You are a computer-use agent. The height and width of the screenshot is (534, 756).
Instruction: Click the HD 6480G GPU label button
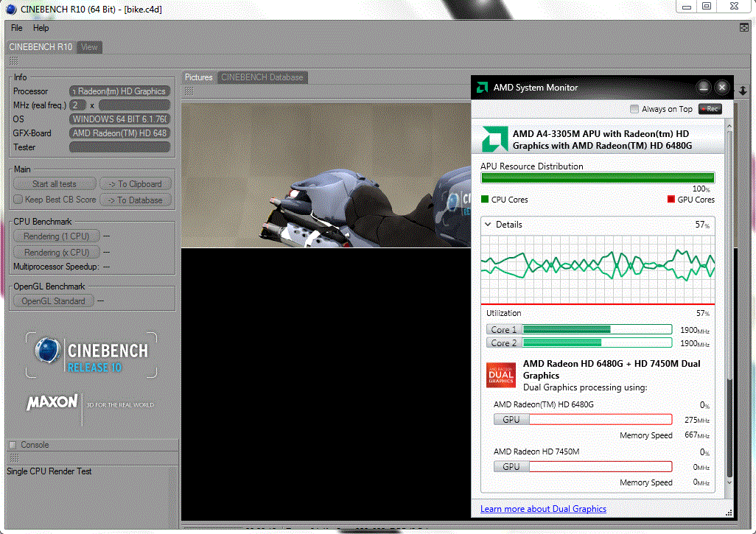click(511, 419)
